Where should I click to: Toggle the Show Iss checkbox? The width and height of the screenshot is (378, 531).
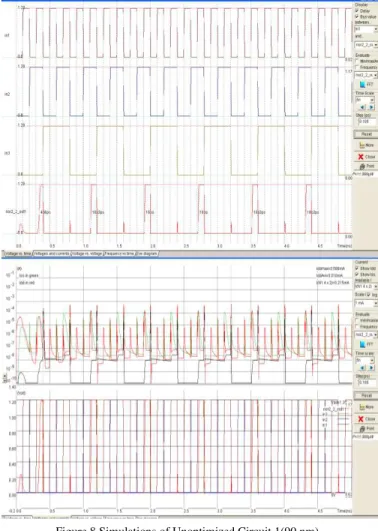pos(357,274)
